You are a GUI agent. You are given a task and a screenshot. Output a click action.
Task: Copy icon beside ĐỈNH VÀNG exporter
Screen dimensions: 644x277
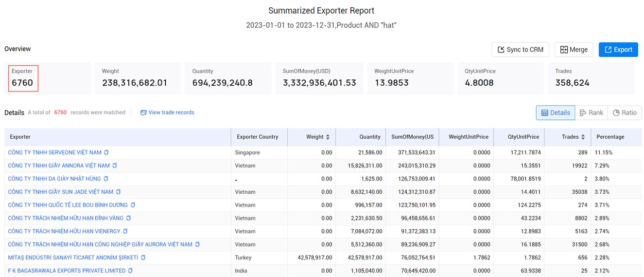(x=128, y=218)
